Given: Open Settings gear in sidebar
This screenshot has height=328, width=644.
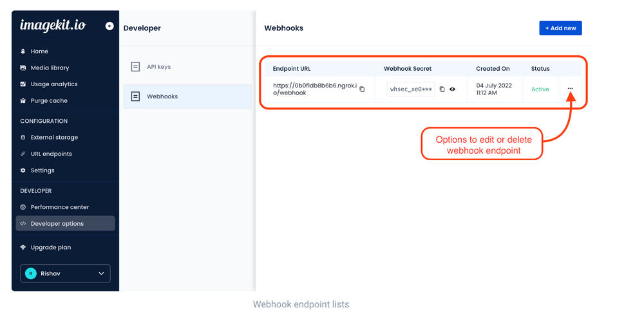Looking at the screenshot, I should 23,170.
